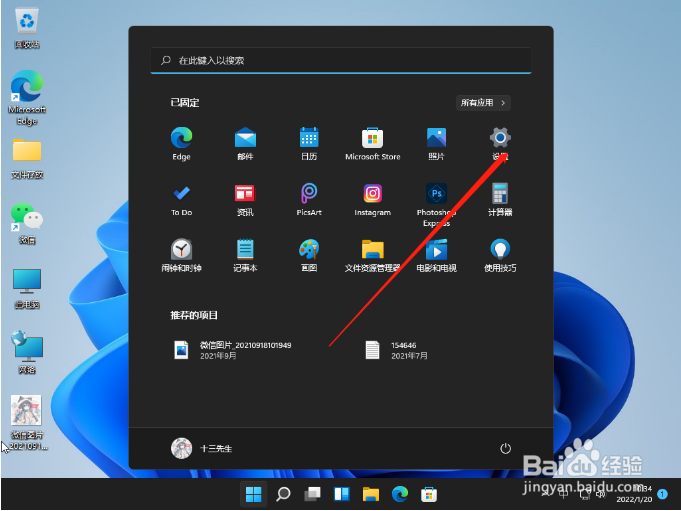Select the yellow folder desktop icon

tap(27, 158)
